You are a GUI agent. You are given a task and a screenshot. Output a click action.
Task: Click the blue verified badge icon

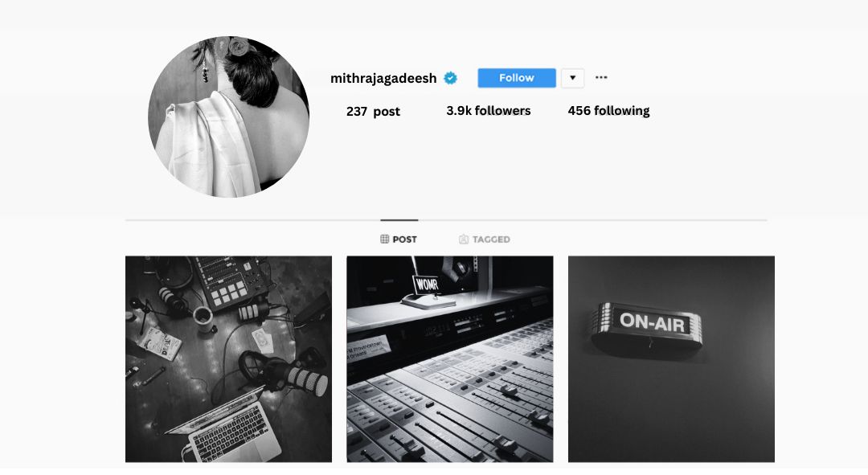point(451,78)
